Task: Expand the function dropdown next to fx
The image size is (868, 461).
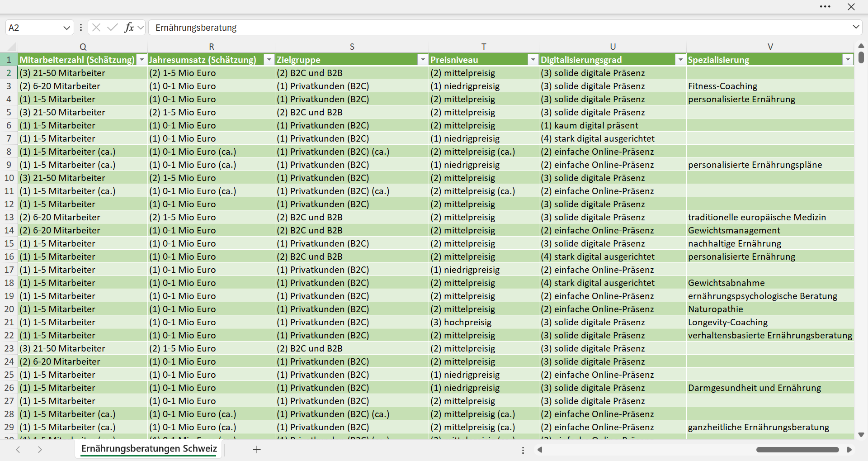Action: (141, 28)
